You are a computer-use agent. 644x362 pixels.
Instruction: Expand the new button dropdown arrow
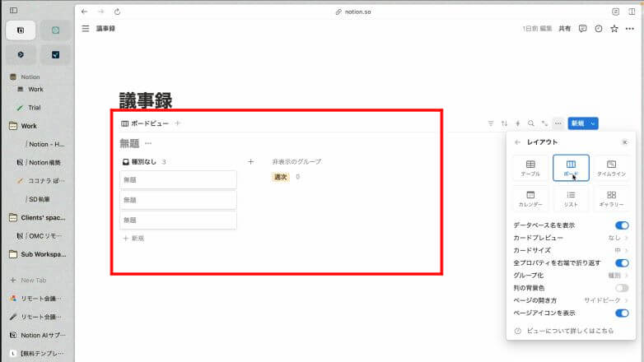pyautogui.click(x=593, y=123)
